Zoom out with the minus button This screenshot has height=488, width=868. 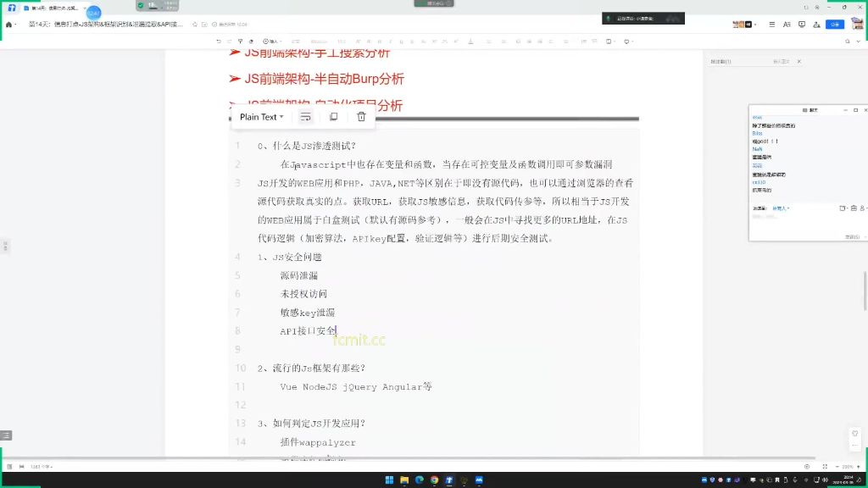coord(837,467)
